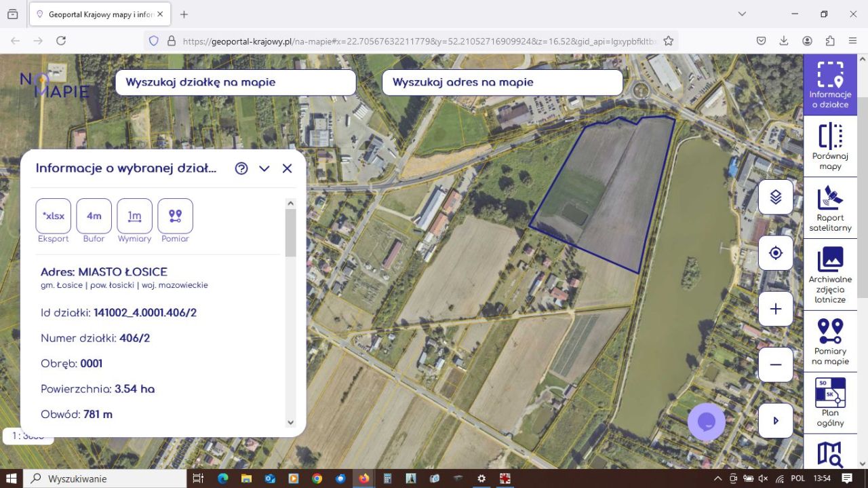Open Plan ogólny in the sidebar
The height and width of the screenshot is (488, 868).
(x=830, y=402)
